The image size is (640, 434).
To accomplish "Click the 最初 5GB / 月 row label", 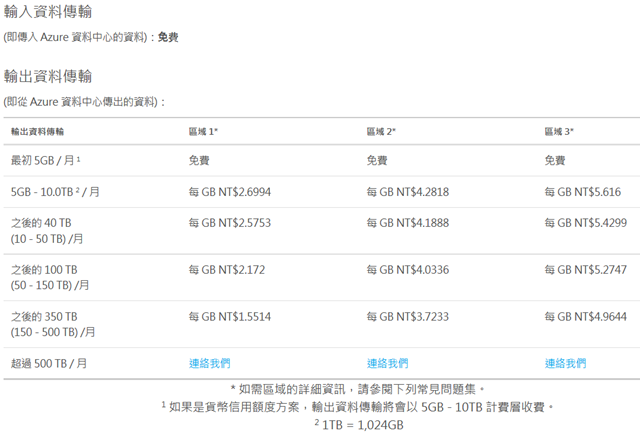I will coord(45,160).
